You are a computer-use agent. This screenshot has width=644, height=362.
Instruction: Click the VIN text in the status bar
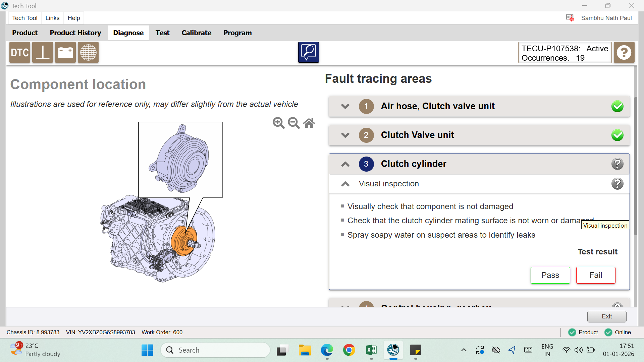coord(101,332)
